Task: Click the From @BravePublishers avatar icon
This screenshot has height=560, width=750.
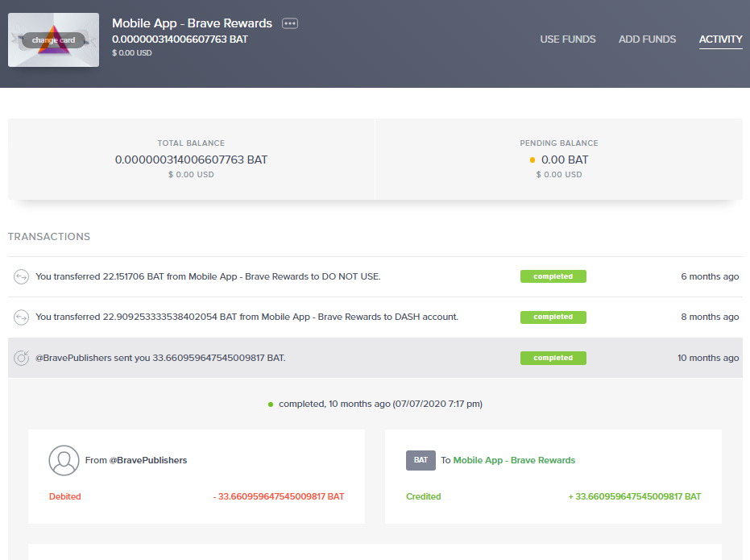Action: click(x=64, y=461)
